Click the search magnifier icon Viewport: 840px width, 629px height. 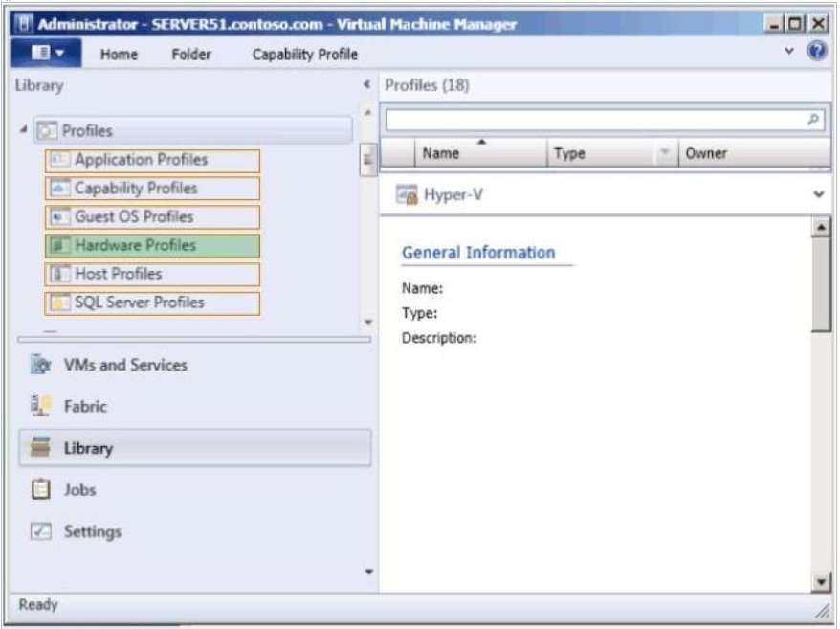813,120
